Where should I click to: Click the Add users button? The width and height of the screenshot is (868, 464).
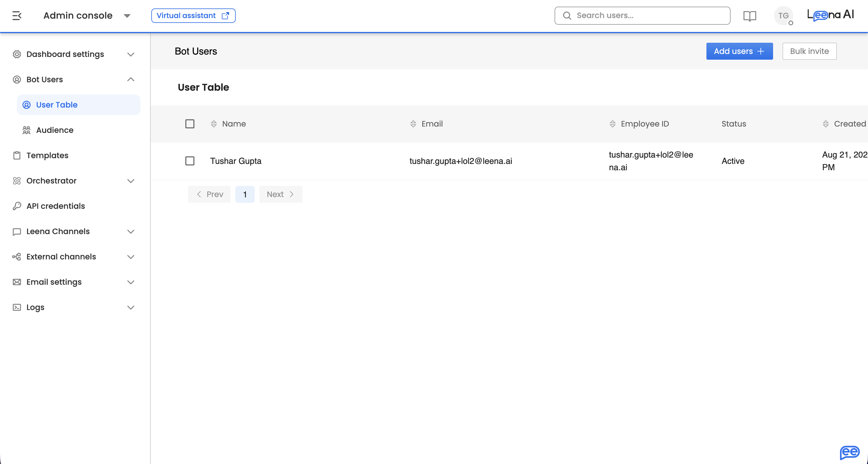tap(739, 51)
